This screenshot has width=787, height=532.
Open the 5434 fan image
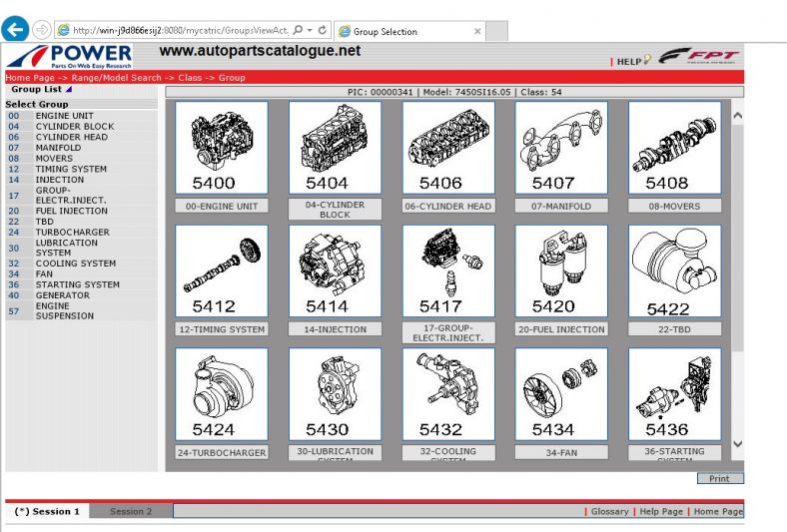tap(560, 393)
